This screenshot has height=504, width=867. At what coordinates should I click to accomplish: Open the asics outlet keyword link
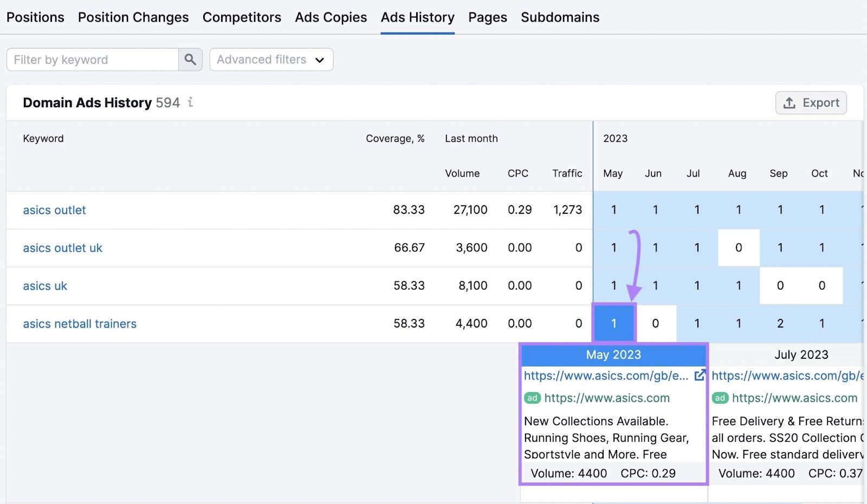54,210
